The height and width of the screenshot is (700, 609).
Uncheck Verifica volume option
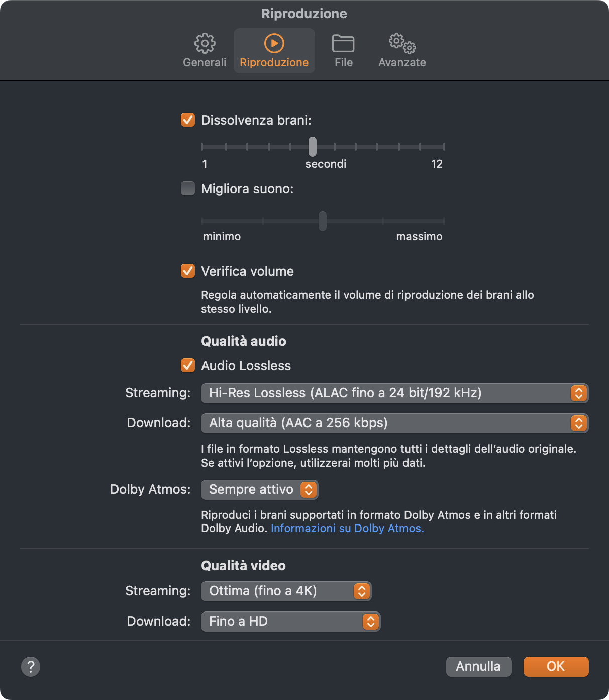click(x=188, y=271)
